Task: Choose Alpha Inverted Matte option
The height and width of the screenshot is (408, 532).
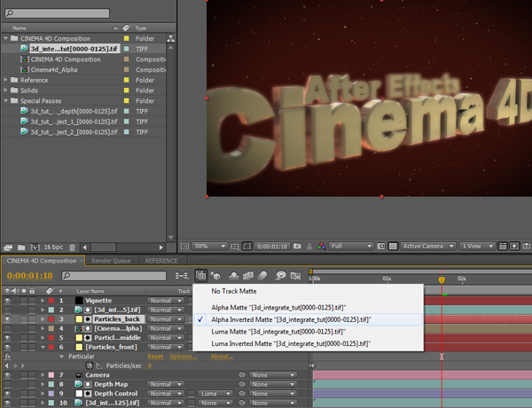Action: tap(291, 319)
